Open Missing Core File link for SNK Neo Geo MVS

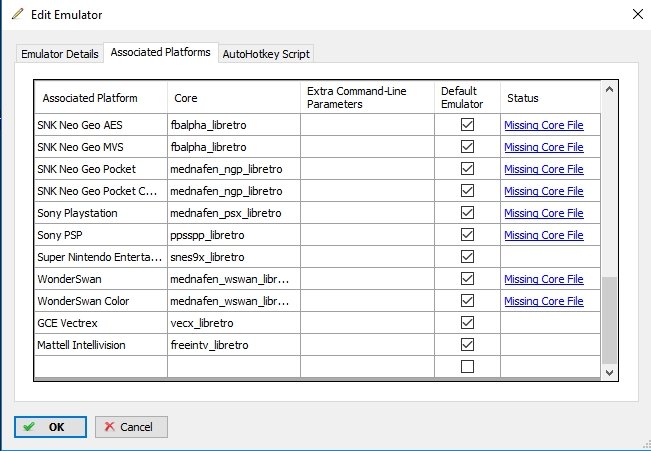544,147
